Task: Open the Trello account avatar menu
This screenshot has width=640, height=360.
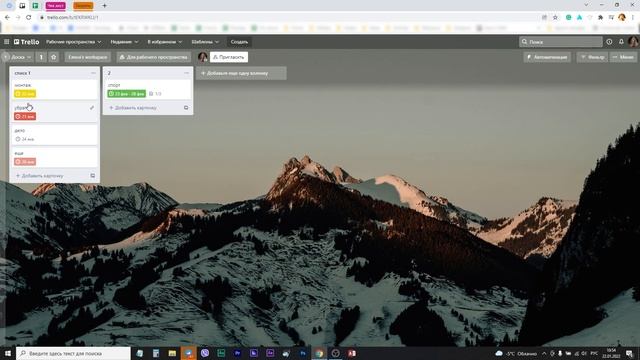Action: pos(633,42)
